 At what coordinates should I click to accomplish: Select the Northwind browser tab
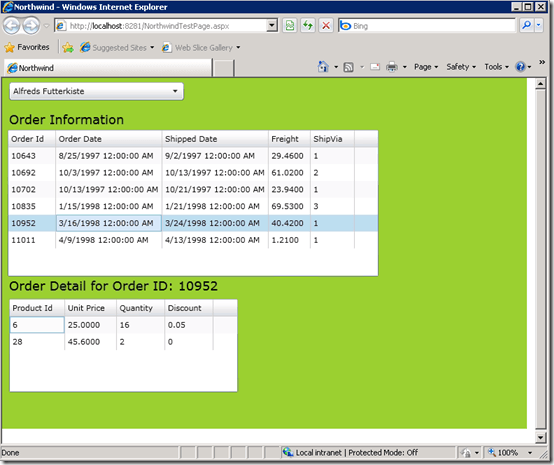[x=108, y=68]
